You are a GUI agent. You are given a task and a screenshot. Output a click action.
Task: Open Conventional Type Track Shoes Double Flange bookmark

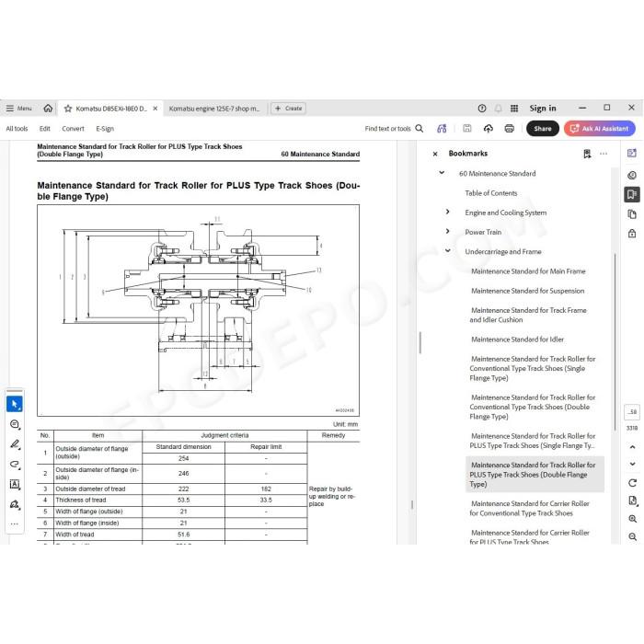pos(533,407)
